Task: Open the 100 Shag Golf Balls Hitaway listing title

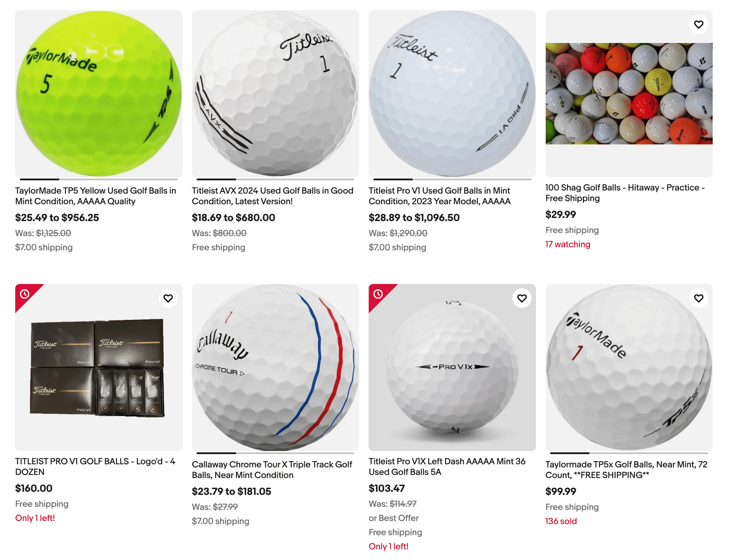Action: pyautogui.click(x=625, y=193)
